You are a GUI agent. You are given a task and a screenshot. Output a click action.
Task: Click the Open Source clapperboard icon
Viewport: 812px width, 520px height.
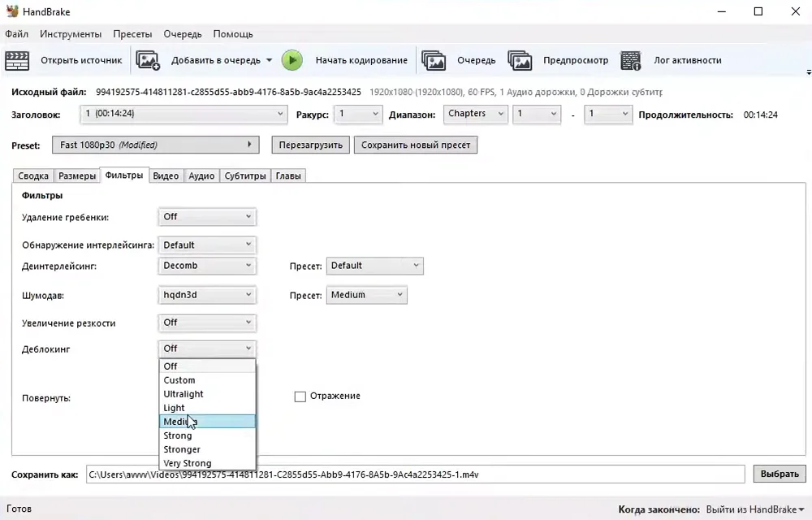(16, 61)
